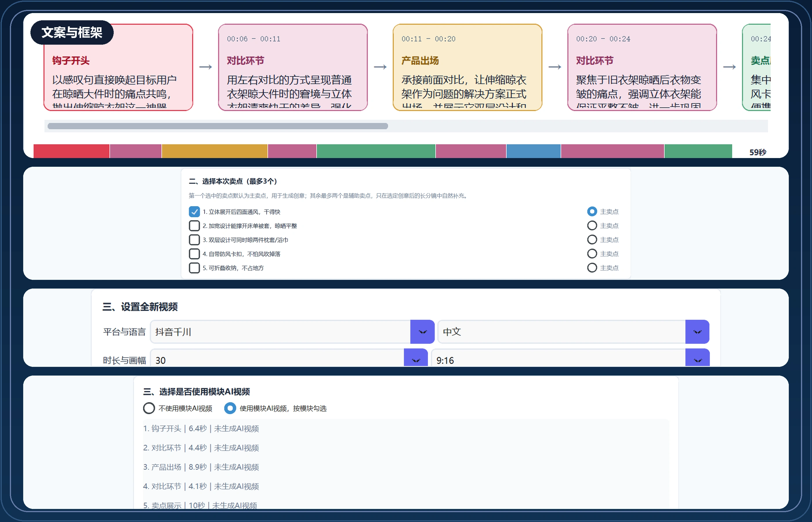Jump to the blue timeline segment

click(533, 151)
